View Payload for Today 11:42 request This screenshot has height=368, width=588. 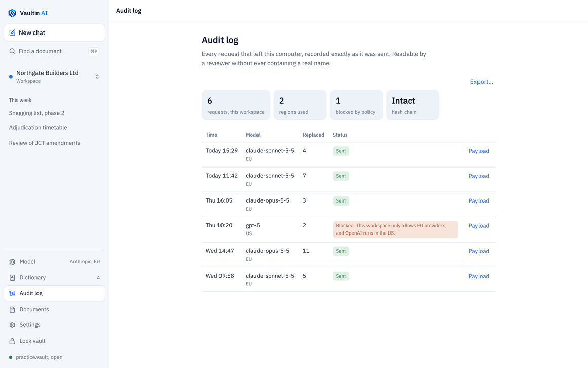pos(479,176)
